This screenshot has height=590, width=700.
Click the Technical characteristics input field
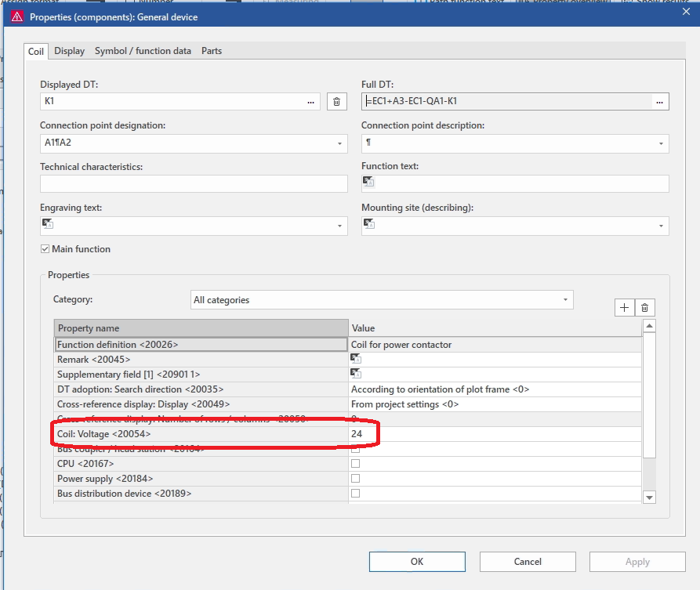click(193, 184)
